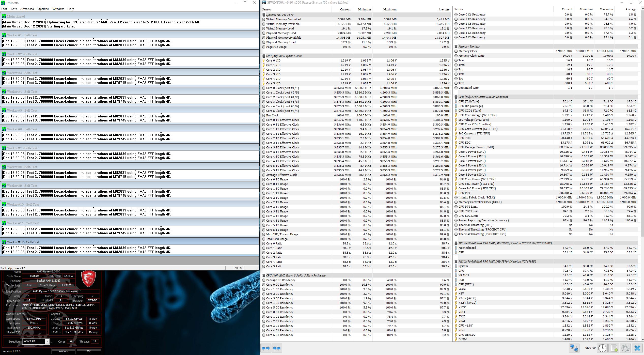
Task: Select the Core 0 VID sensor row
Action: coord(273,60)
